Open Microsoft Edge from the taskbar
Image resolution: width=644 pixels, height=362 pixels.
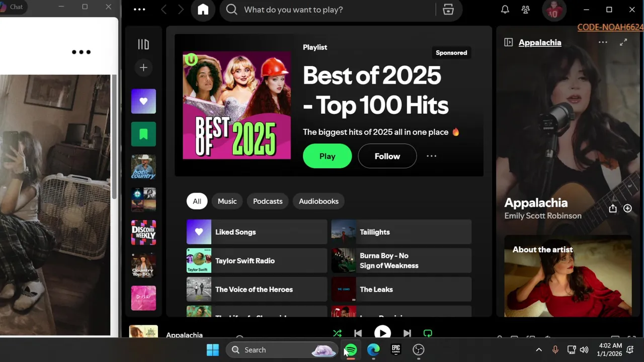[x=373, y=350]
